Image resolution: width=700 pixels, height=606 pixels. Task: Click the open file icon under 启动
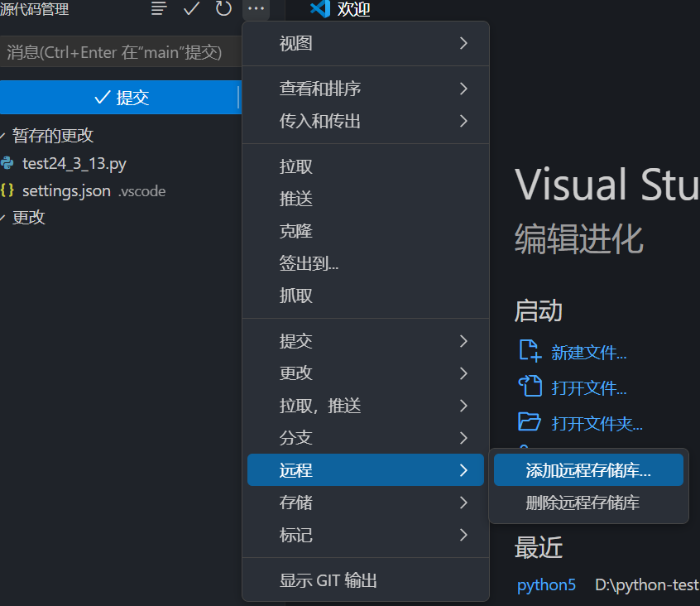click(530, 387)
